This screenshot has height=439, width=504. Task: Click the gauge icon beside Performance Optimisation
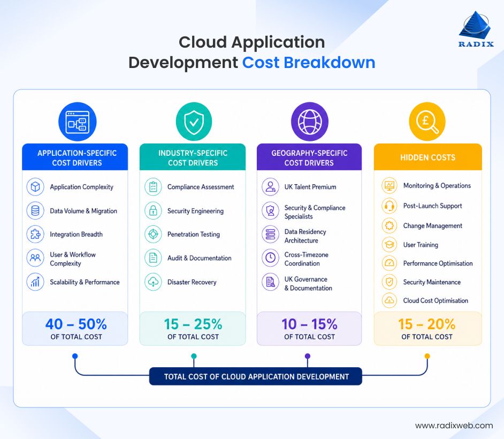pos(390,263)
